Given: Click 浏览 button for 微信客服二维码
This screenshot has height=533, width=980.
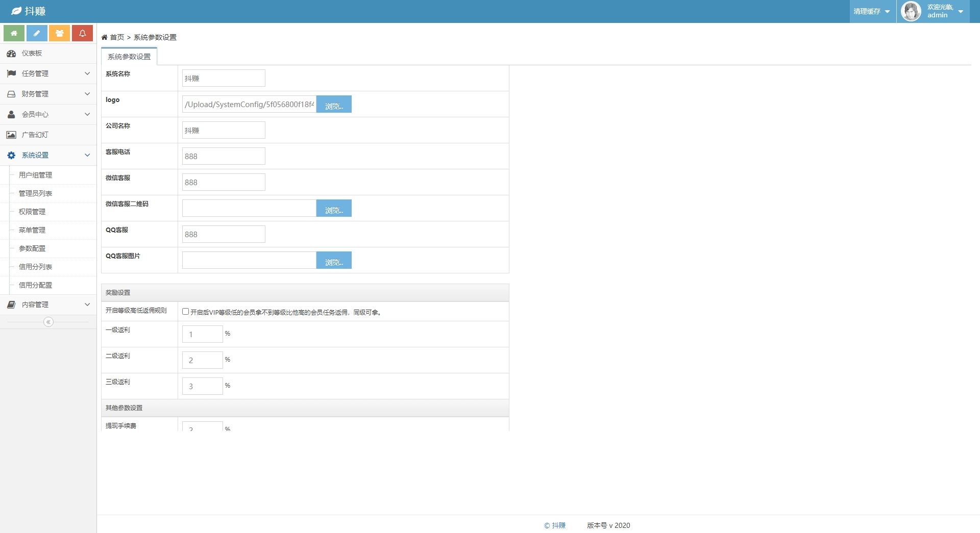Looking at the screenshot, I should pos(334,209).
